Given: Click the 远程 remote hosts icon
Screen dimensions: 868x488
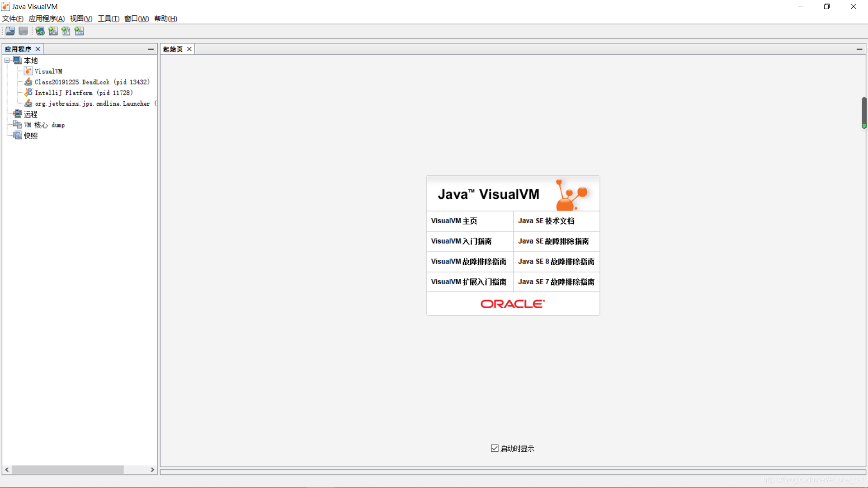Looking at the screenshot, I should pyautogui.click(x=18, y=114).
